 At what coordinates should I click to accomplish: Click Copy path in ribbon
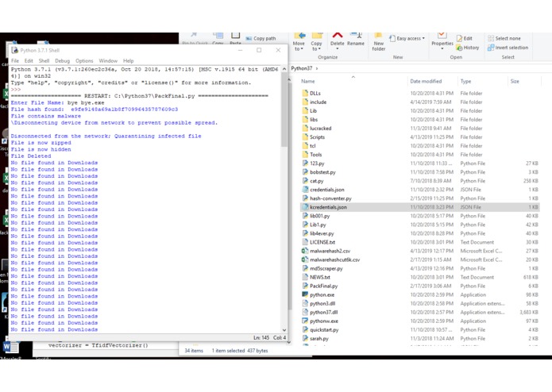pos(261,38)
